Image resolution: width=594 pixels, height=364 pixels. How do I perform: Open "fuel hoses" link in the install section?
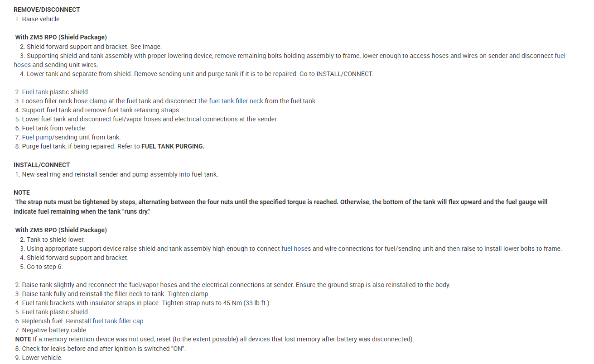pyautogui.click(x=296, y=249)
